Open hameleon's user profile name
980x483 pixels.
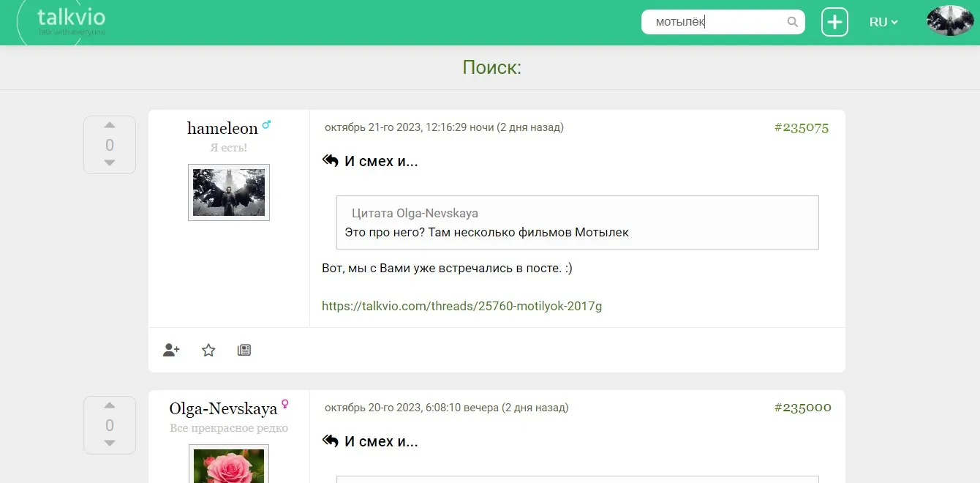point(222,128)
